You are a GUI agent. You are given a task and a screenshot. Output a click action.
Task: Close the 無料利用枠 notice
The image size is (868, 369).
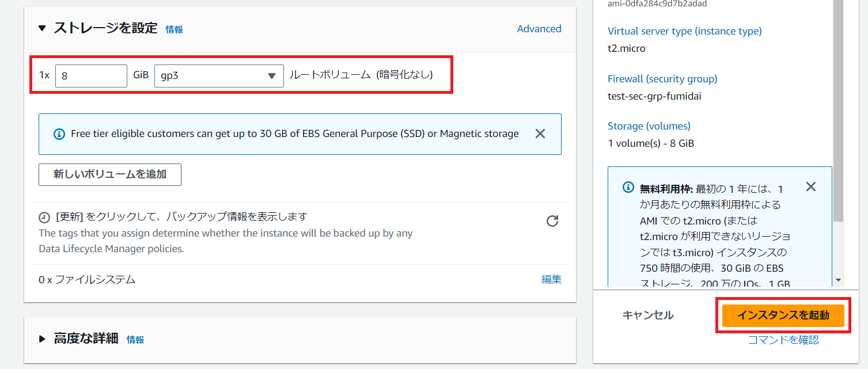click(810, 187)
